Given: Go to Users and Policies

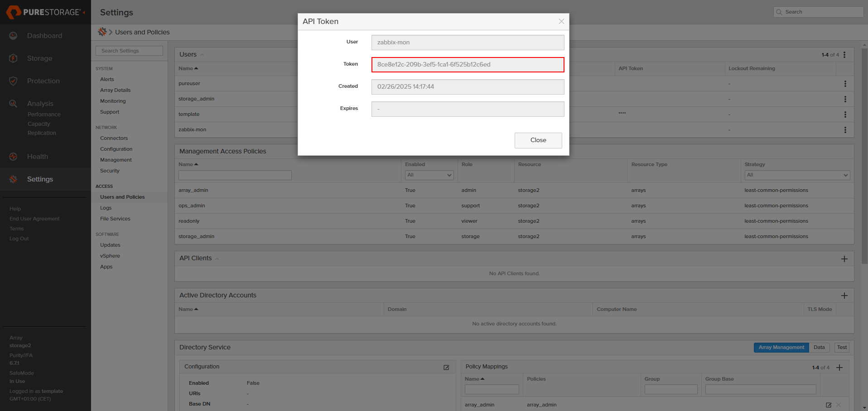Looking at the screenshot, I should (122, 197).
